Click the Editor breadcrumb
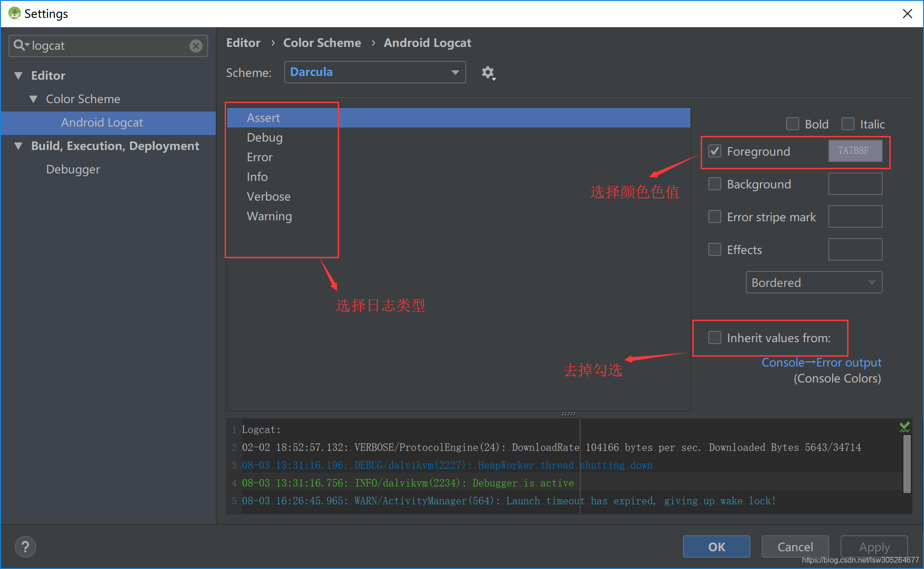Screen dimensions: 924x569 [x=243, y=43]
